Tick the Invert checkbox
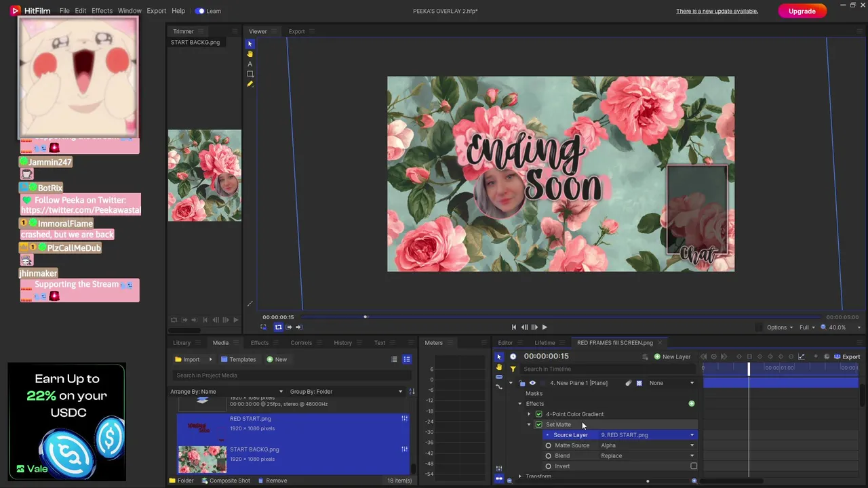The height and width of the screenshot is (488, 868). (694, 466)
